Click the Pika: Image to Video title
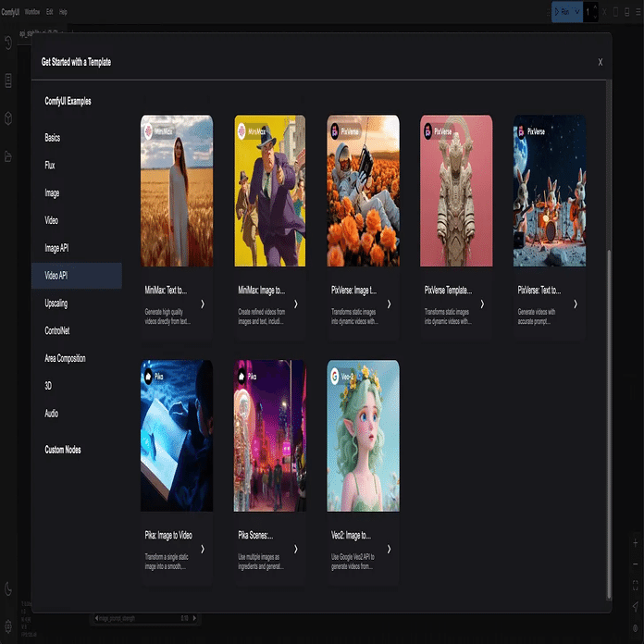This screenshot has height=644, width=644. point(168,535)
